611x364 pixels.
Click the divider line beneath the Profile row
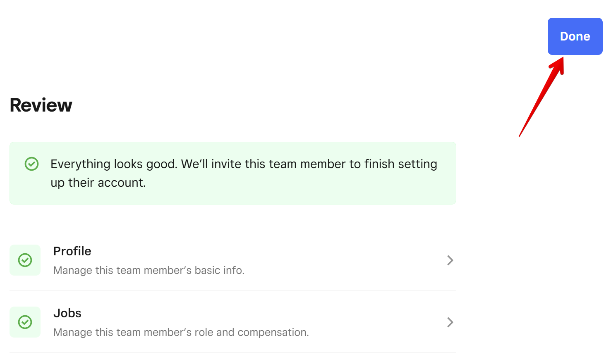click(233, 291)
